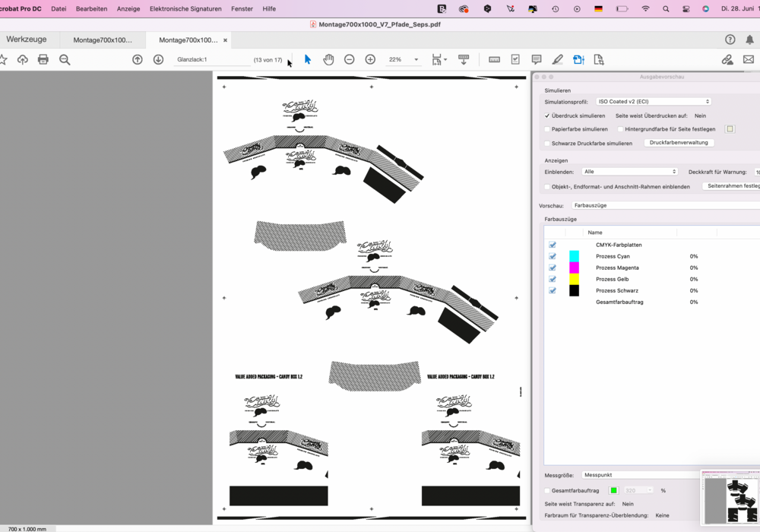Switch to the Werkzeuge tab

tap(27, 40)
